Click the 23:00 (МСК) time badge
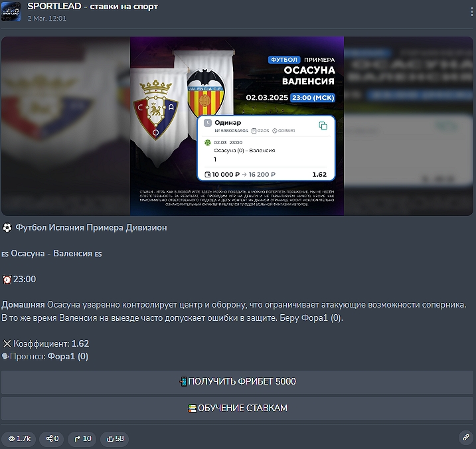Screen dimensions: 476x449 click(312, 97)
